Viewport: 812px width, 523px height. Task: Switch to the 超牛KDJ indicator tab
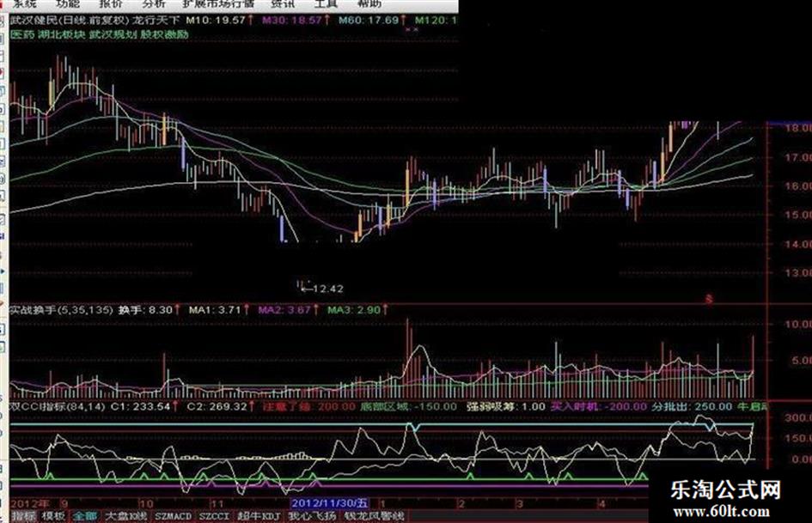click(259, 516)
